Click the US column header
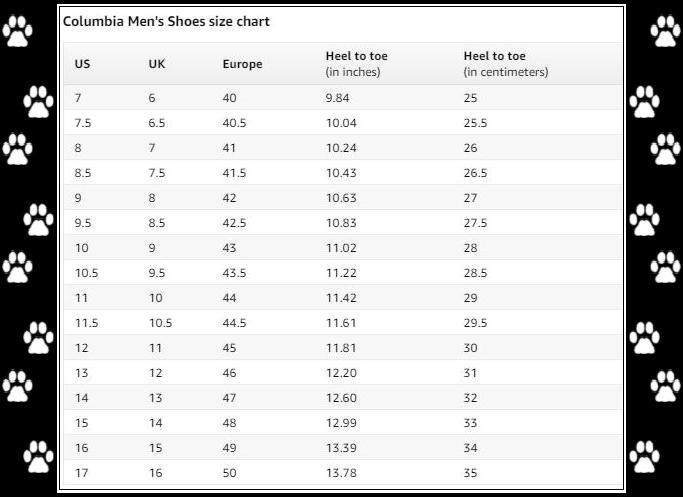683x497 pixels. click(82, 64)
